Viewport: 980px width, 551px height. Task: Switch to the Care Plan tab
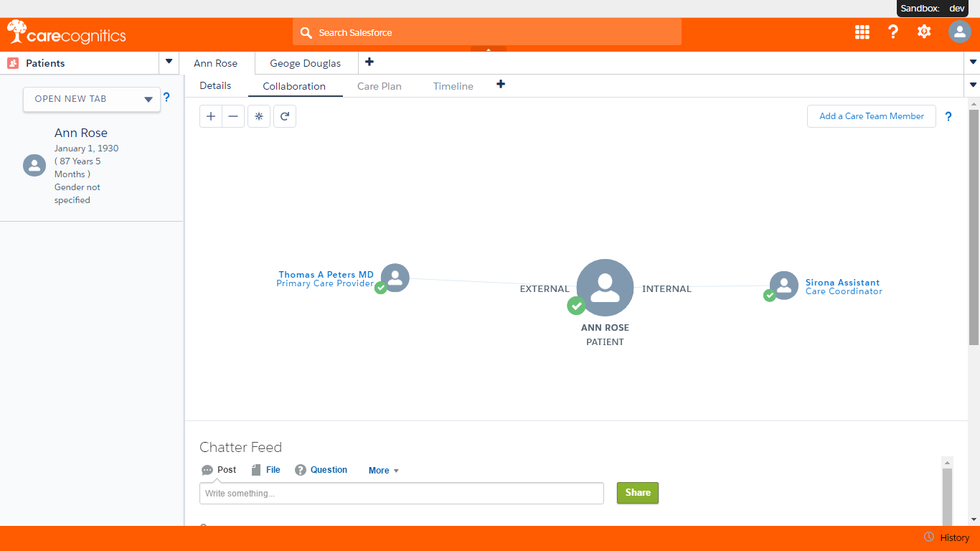(380, 86)
